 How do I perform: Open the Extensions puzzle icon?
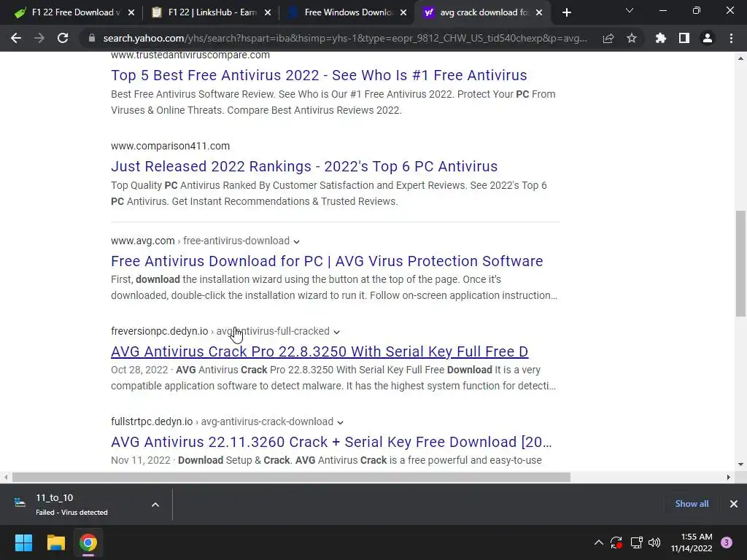(x=660, y=38)
